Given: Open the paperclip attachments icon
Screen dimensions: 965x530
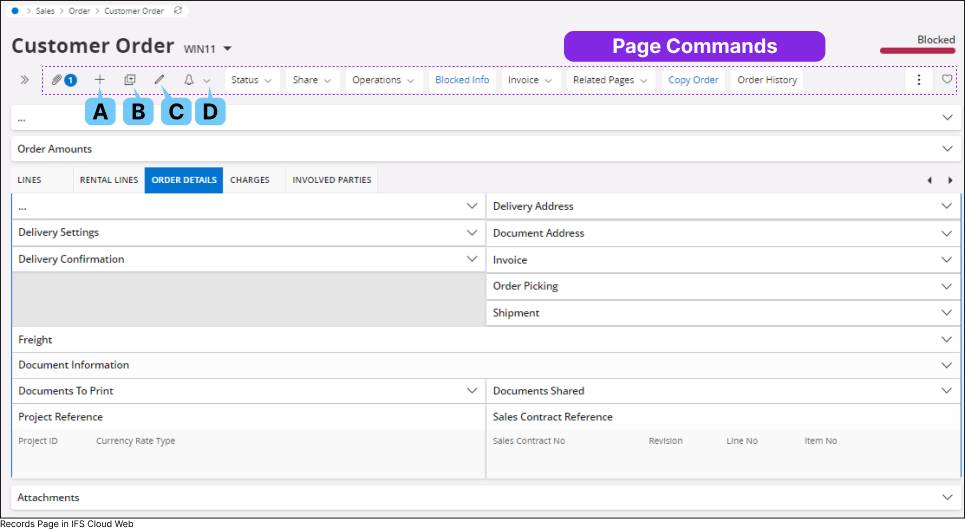Looking at the screenshot, I should tap(58, 80).
